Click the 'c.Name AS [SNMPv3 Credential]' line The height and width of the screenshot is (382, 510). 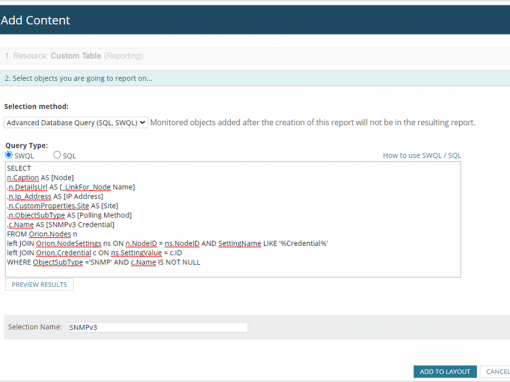[60, 225]
